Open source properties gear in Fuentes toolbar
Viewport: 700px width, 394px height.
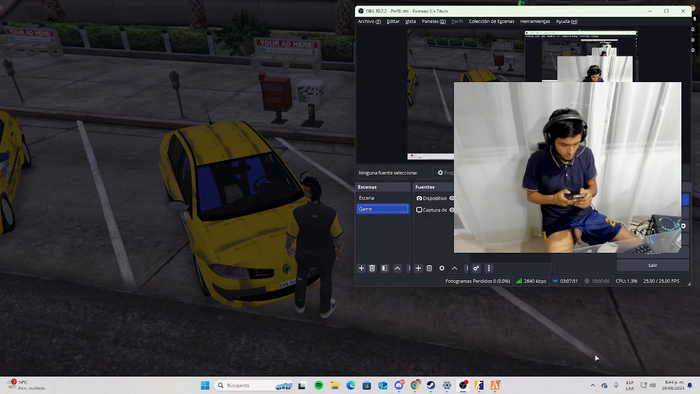coord(442,268)
